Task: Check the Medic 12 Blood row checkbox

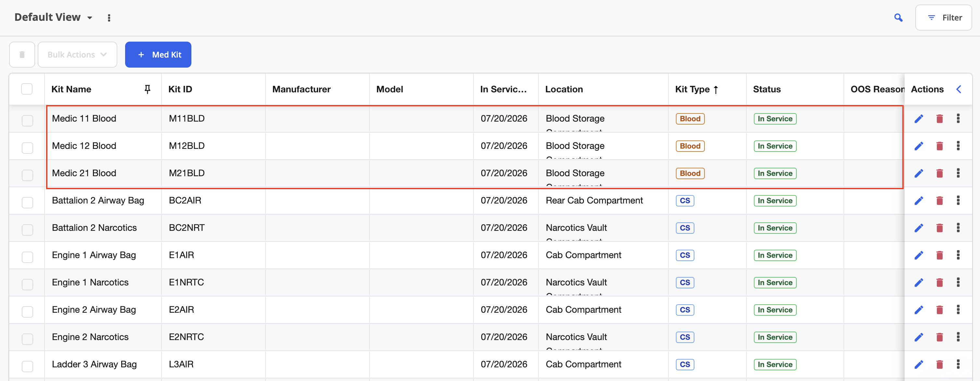Action: point(27,148)
